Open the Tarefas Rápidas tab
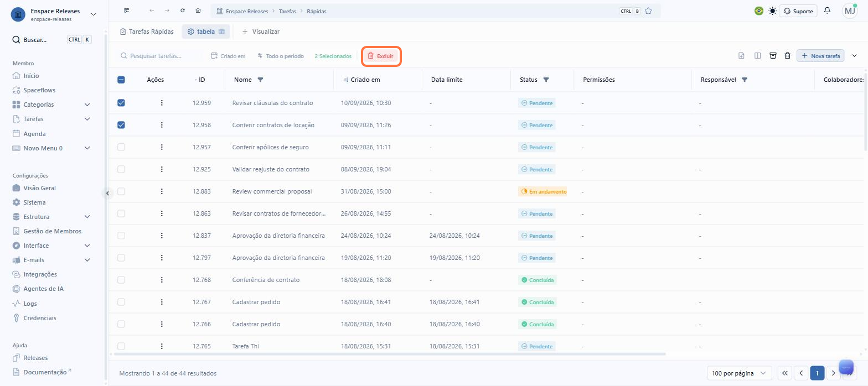Viewport: 868px width, 386px height. click(x=147, y=32)
